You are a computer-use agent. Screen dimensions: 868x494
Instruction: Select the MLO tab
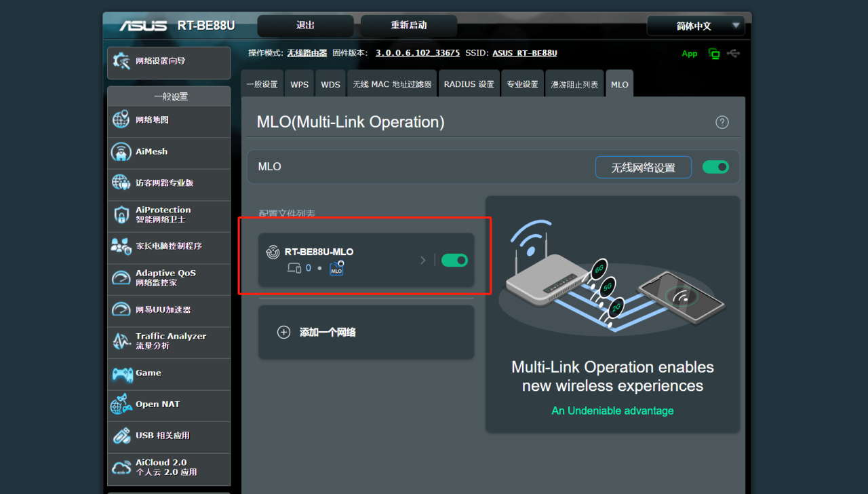(x=620, y=84)
